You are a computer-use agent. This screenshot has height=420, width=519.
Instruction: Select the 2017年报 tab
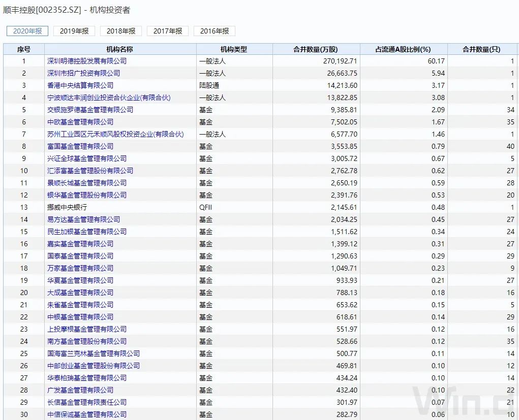tap(167, 31)
